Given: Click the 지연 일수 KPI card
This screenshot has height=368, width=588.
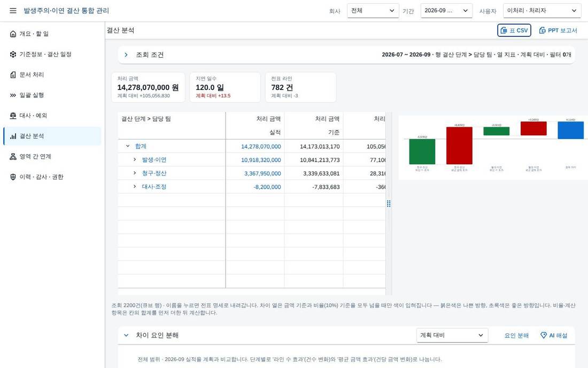Looking at the screenshot, I should 225,87.
